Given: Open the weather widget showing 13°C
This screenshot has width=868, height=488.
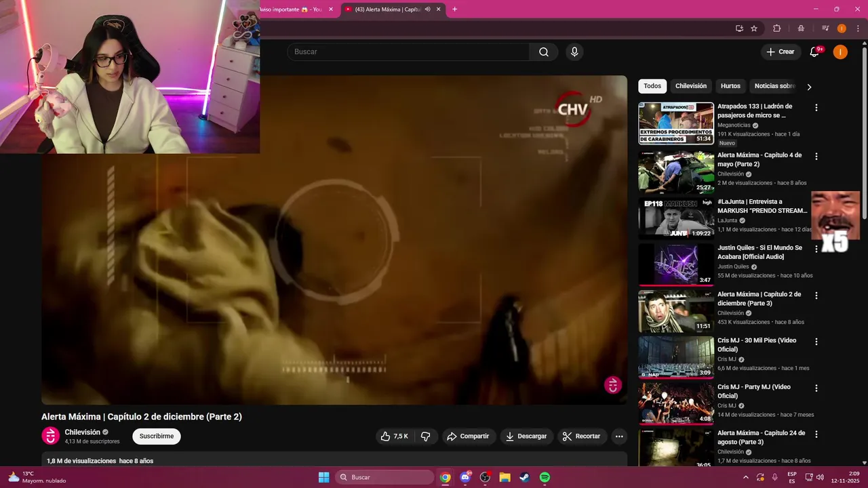Looking at the screenshot, I should (x=37, y=477).
